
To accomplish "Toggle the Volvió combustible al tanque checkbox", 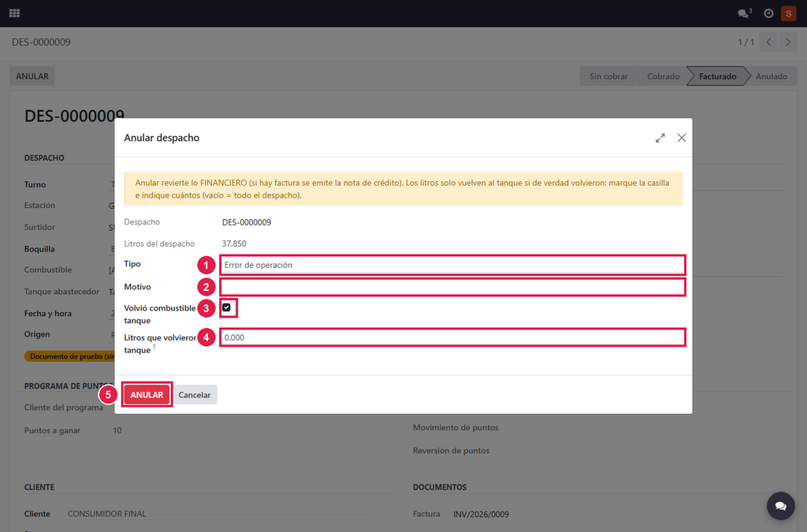I will point(226,307).
